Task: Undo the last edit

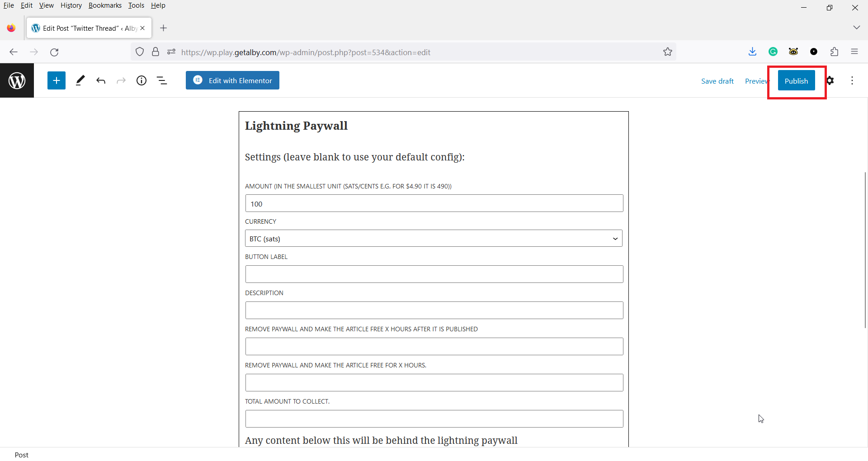Action: (101, 80)
